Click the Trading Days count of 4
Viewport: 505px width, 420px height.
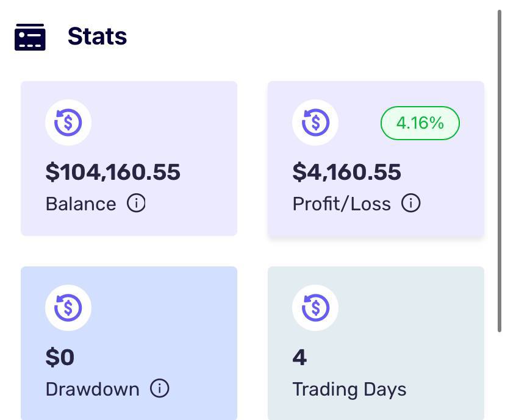click(x=299, y=357)
